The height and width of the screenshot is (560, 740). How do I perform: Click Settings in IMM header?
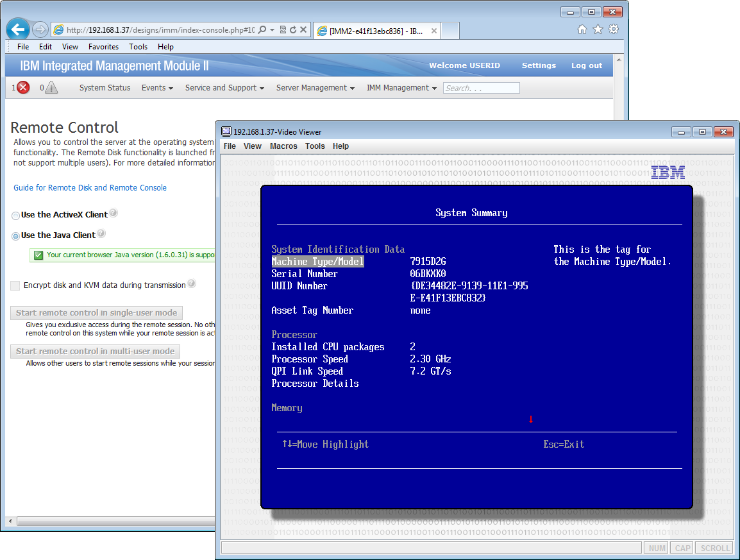pyautogui.click(x=539, y=65)
